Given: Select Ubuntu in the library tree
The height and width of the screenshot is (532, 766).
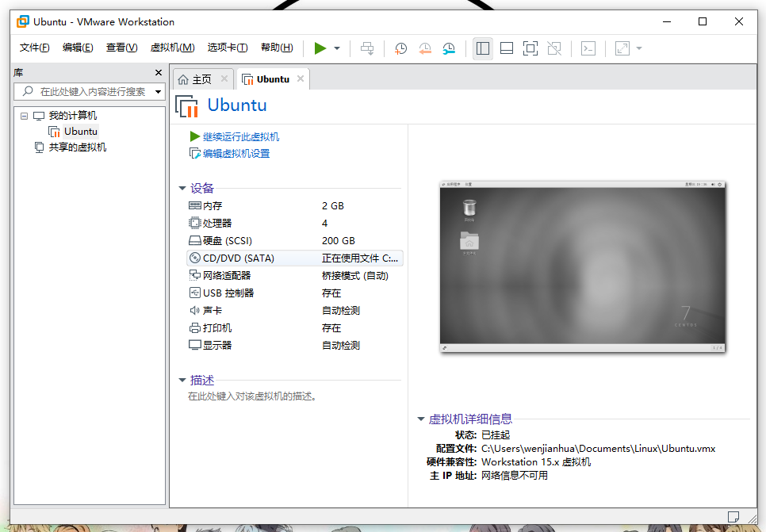Looking at the screenshot, I should pos(81,132).
